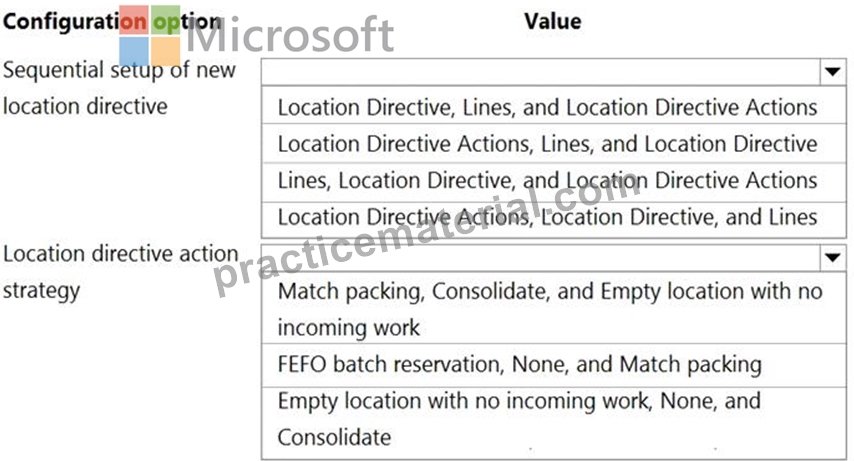Expand the Sequential setup dropdown arrow

832,71
